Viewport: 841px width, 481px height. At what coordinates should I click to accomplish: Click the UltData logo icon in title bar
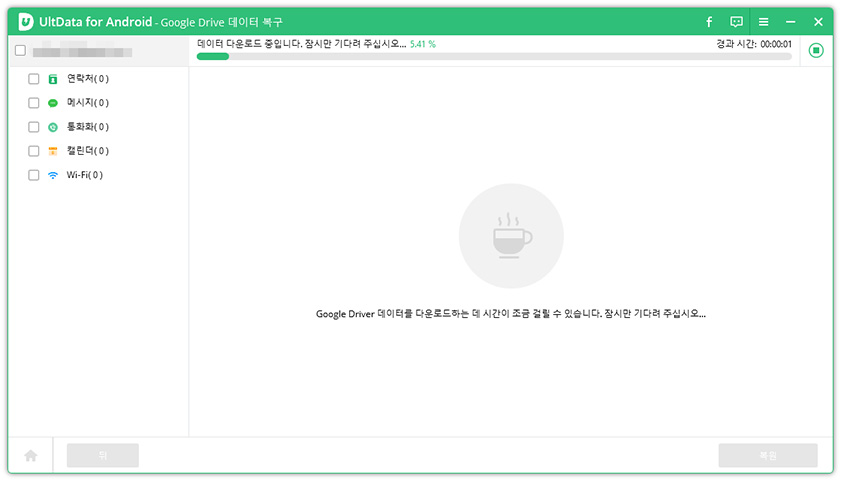click(25, 21)
